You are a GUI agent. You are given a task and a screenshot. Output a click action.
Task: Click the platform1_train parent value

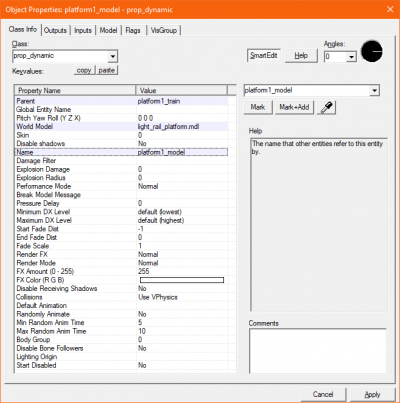point(159,101)
